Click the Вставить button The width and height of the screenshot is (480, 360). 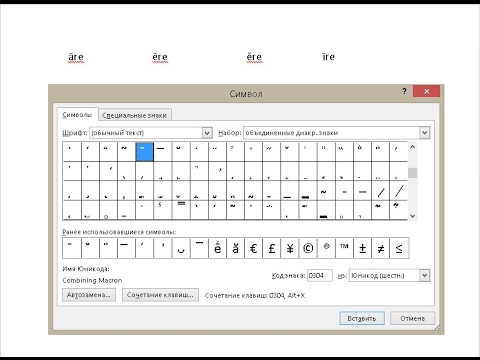point(362,318)
